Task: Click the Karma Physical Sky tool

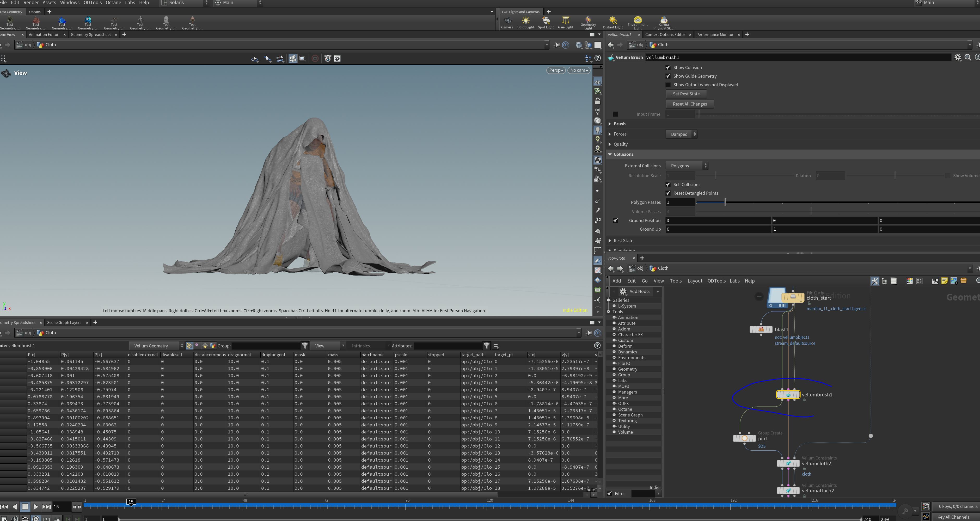Action: point(664,23)
